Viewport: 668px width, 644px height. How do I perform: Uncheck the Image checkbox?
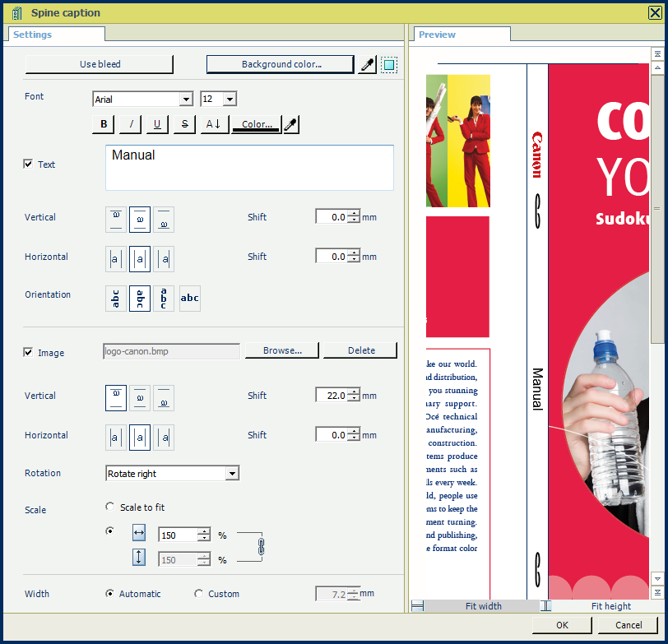pyautogui.click(x=29, y=353)
